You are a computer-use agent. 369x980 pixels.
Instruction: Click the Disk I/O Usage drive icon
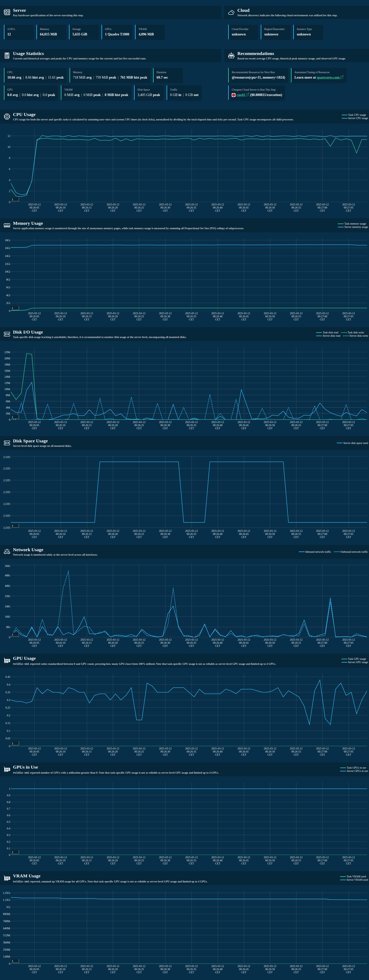click(x=7, y=334)
